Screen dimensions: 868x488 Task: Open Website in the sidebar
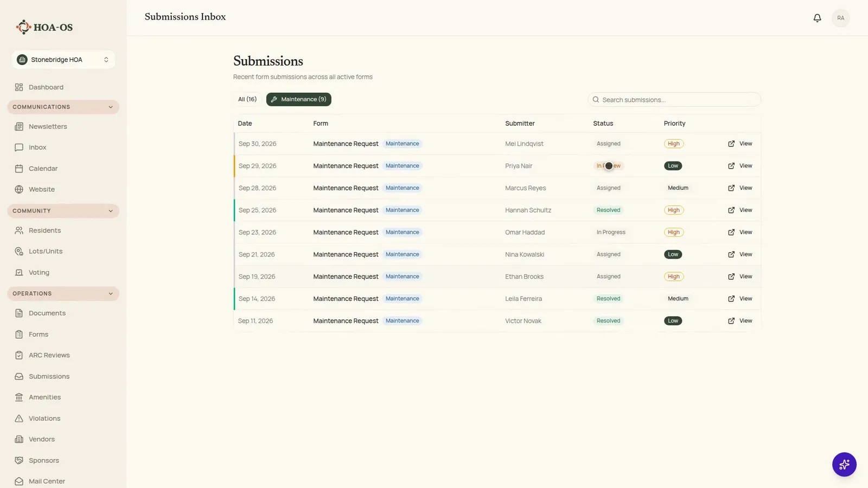(63, 189)
